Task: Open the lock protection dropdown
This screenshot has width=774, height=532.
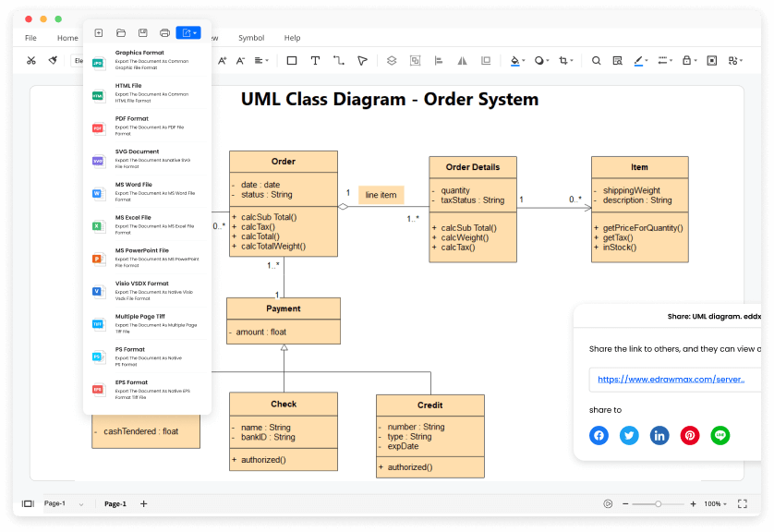Action: (689, 61)
